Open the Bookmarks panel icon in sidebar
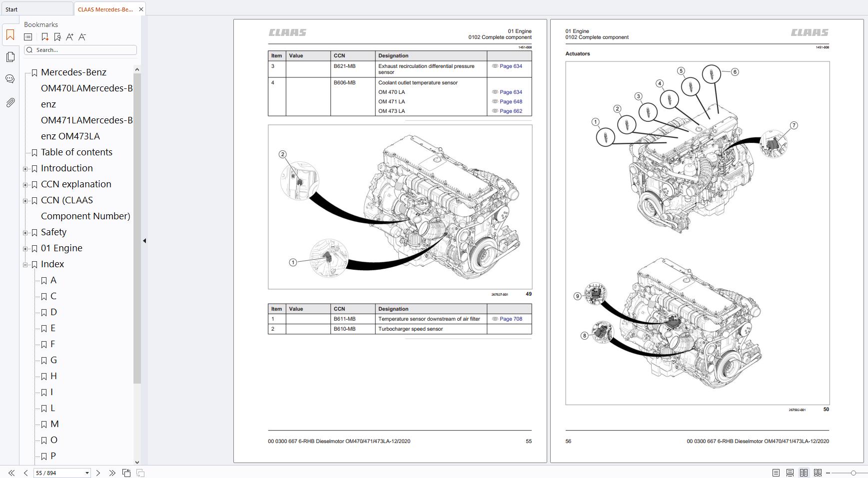The width and height of the screenshot is (868, 478). (x=10, y=35)
